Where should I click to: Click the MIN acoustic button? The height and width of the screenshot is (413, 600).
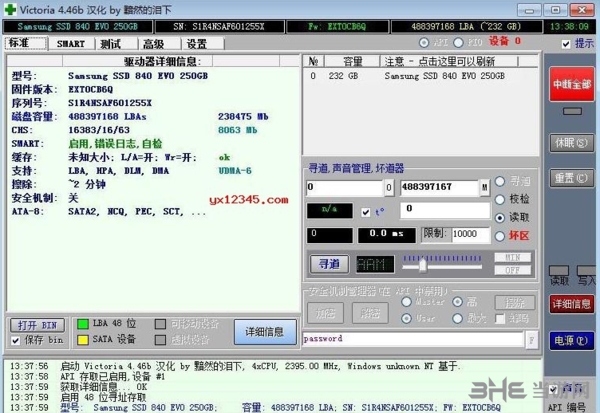coord(513,257)
